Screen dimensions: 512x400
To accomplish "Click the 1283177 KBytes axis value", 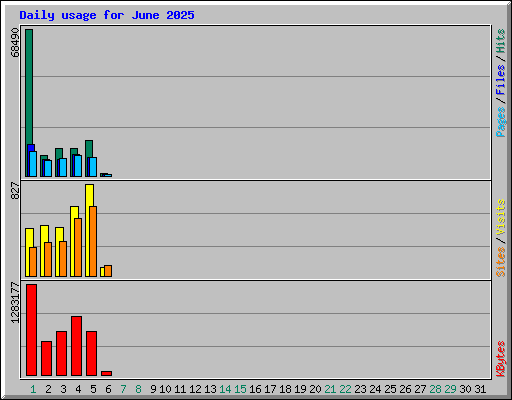I will click(x=15, y=303).
